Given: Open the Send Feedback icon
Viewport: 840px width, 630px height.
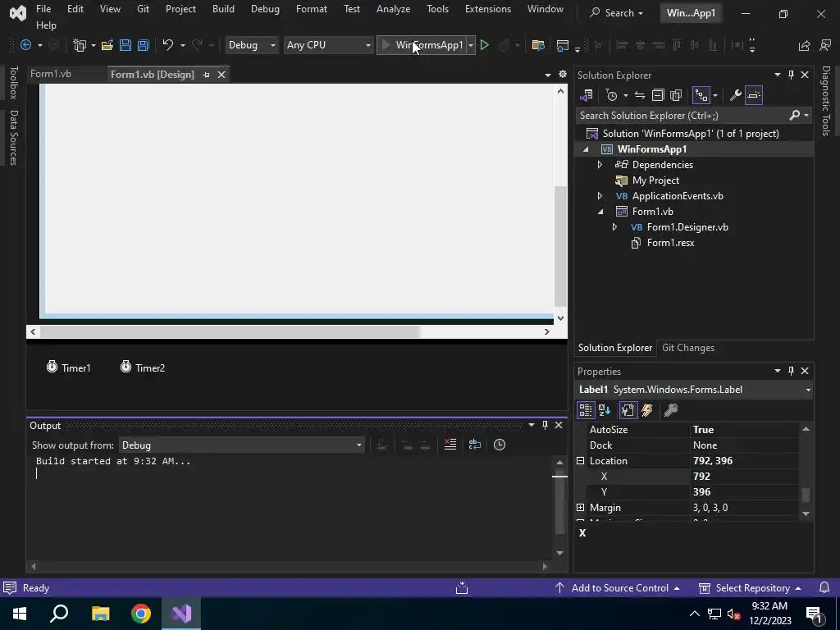Looking at the screenshot, I should [x=825, y=46].
